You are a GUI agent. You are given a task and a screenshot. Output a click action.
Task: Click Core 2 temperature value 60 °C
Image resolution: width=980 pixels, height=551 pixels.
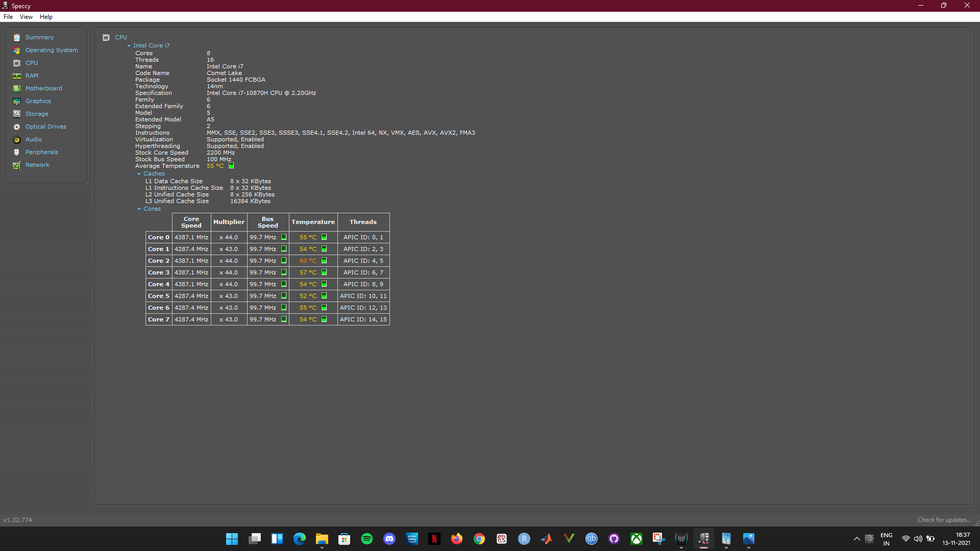308,261
